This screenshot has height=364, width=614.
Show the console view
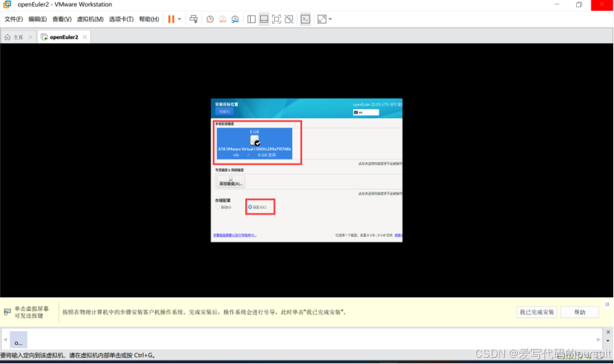[x=306, y=19]
